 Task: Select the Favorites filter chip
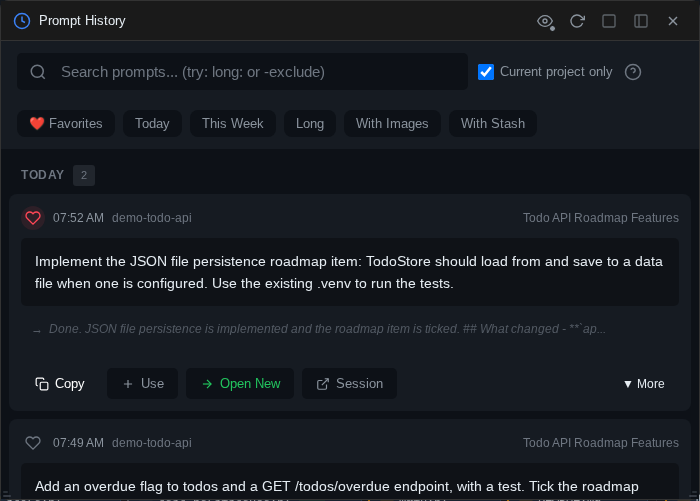[x=66, y=123]
